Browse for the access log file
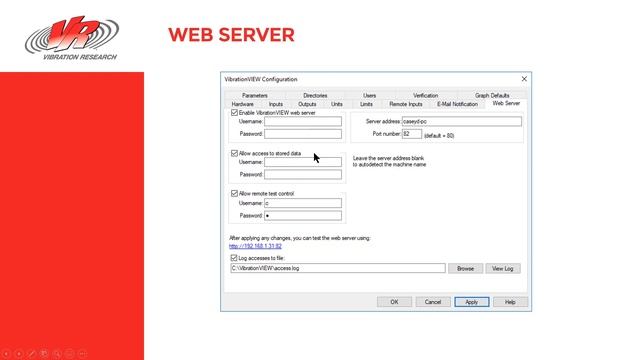This screenshot has height=360, width=640. tap(465, 269)
